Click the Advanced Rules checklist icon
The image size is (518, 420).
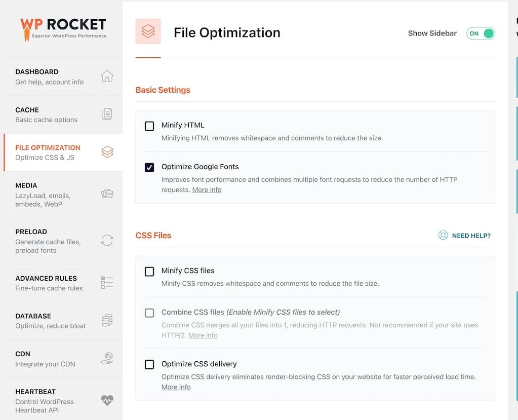tap(107, 283)
